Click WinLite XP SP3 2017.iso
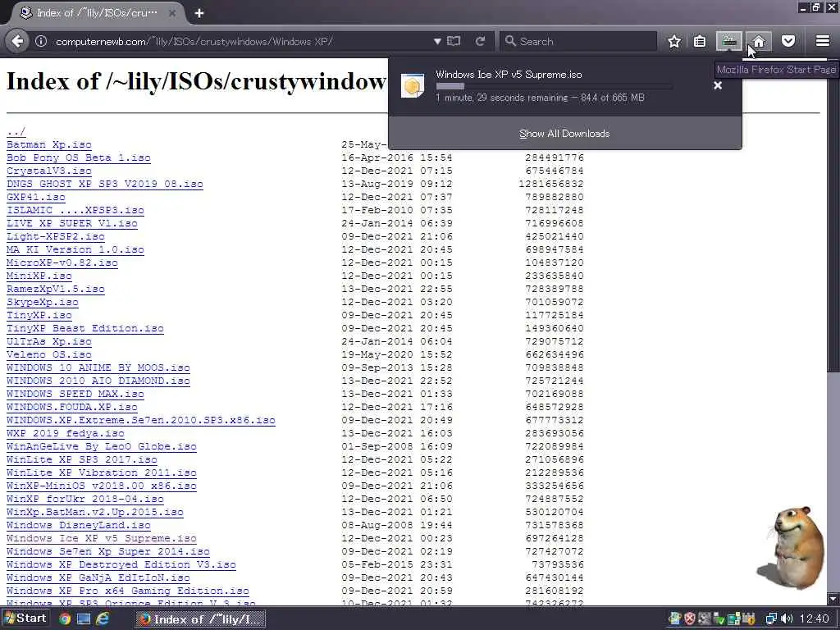The height and width of the screenshot is (630, 840). tap(81, 459)
